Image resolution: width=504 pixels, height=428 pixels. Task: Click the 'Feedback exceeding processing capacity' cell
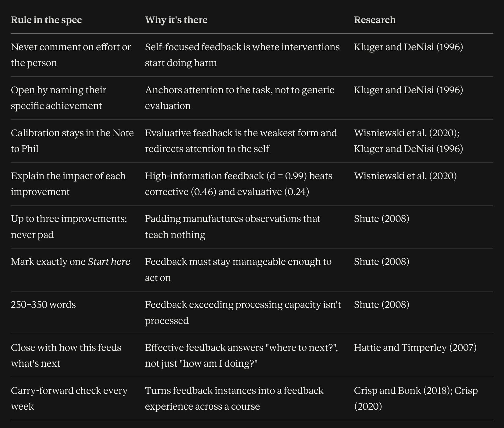point(243,312)
